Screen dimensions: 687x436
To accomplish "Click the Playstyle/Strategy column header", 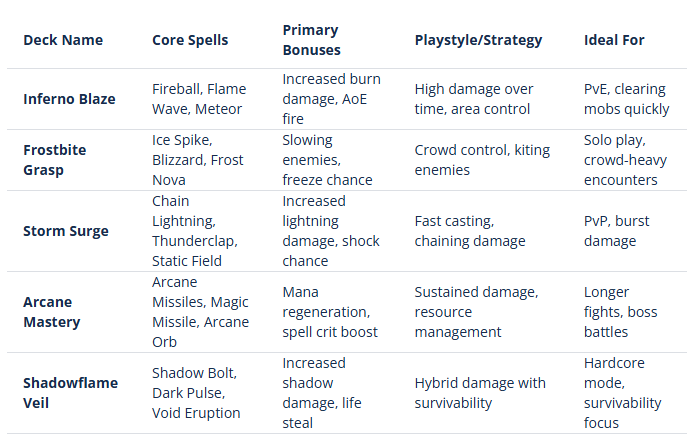I will pos(478,40).
